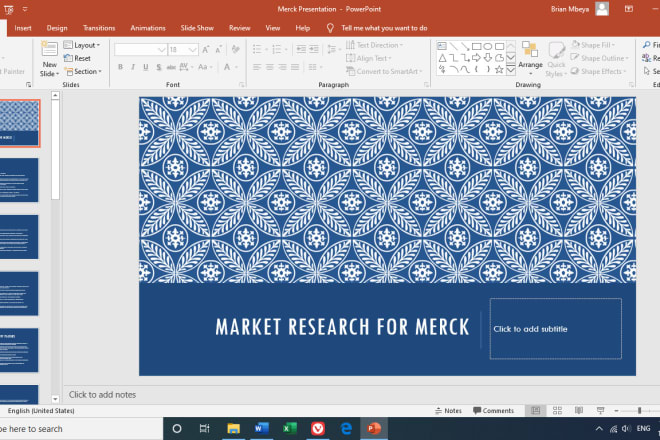Screen dimensions: 660x440
Task: Open Change Case menu
Action: pos(205,67)
